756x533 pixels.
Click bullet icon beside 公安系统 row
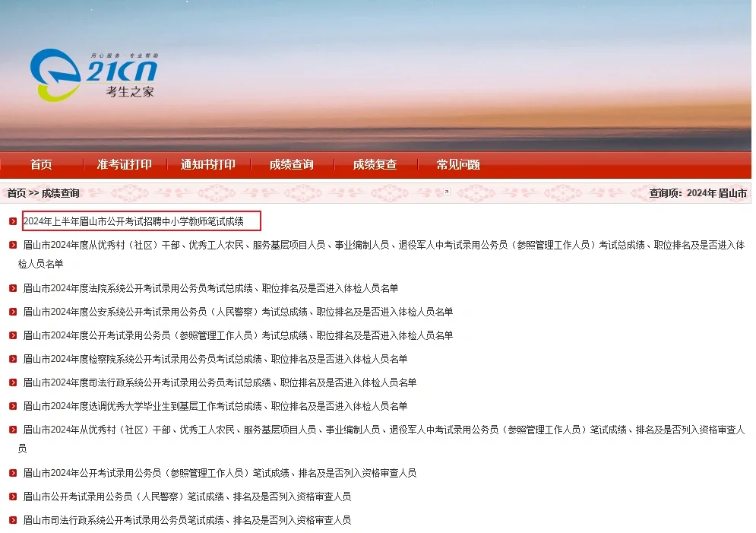click(13, 312)
